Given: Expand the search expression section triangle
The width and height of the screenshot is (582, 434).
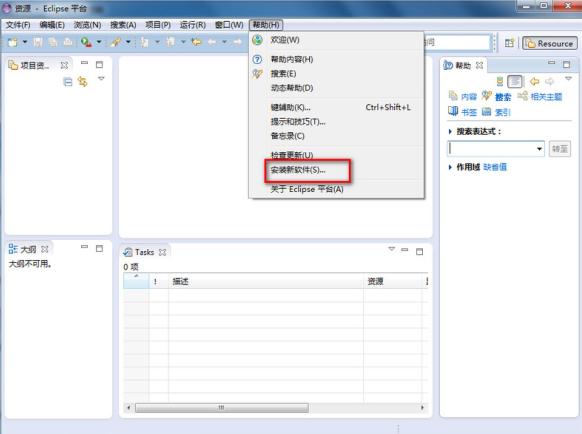Looking at the screenshot, I should click(x=450, y=131).
